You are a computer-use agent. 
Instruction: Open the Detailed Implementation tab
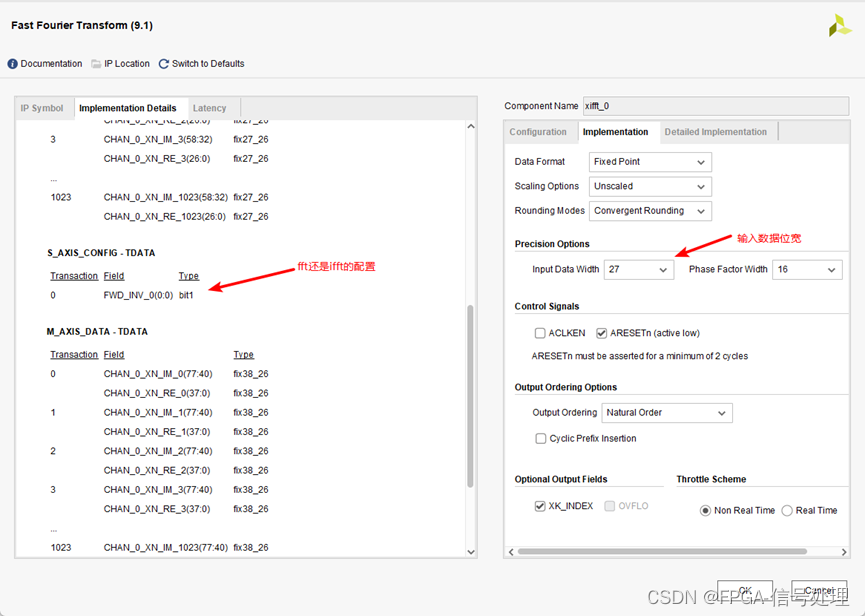point(716,132)
